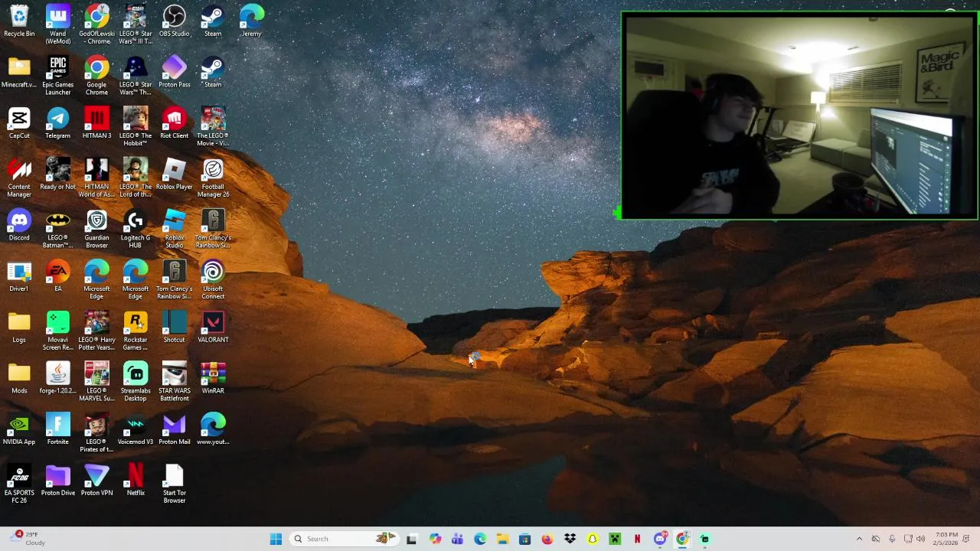Open the Football Manager 26 shortcut
Screen dimensions: 980x551
213,178
